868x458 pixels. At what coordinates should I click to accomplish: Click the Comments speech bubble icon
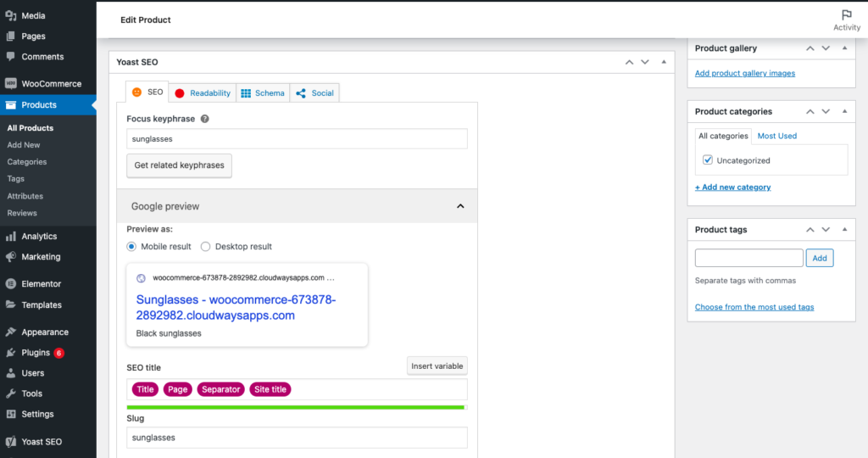(x=10, y=57)
